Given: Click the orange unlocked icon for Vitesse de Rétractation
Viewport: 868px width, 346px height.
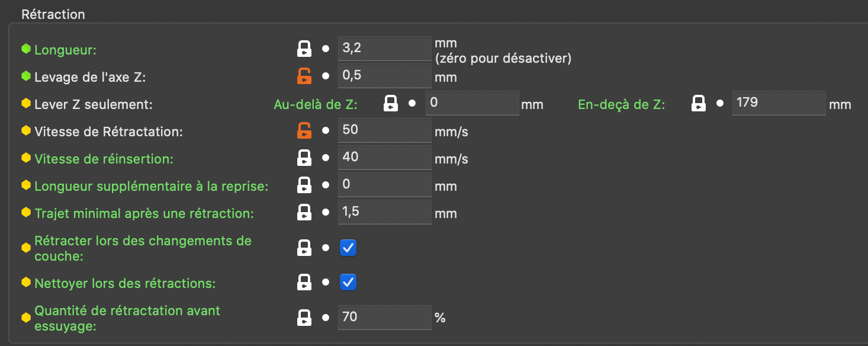Looking at the screenshot, I should pyautogui.click(x=304, y=130).
